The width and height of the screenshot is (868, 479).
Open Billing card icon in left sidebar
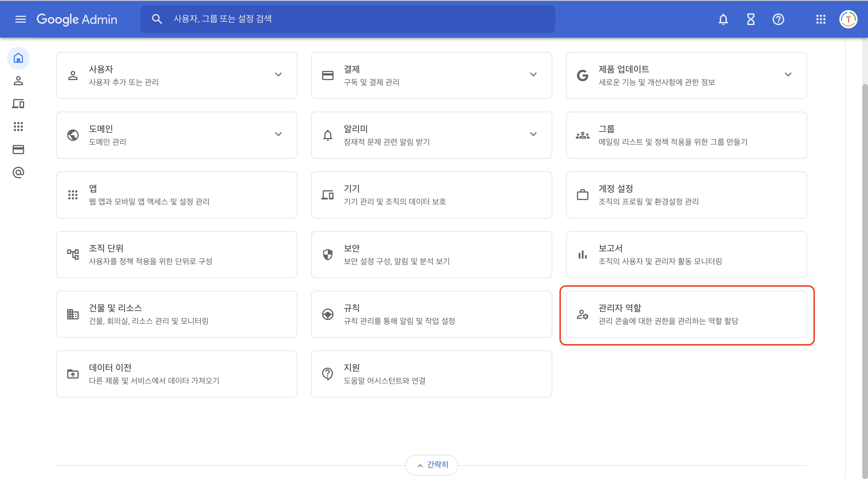18,150
